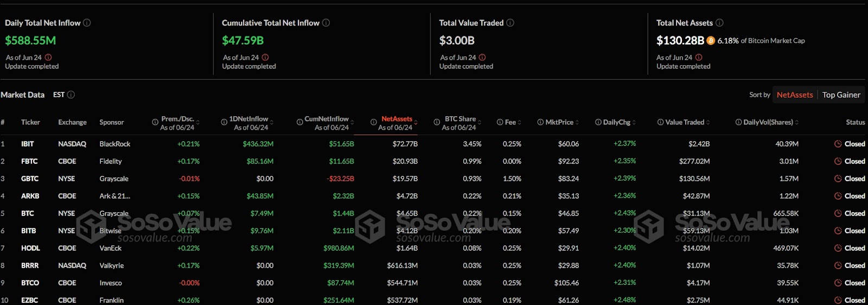The image size is (868, 305).
Task: Click the Market Data heading
Action: (22, 94)
